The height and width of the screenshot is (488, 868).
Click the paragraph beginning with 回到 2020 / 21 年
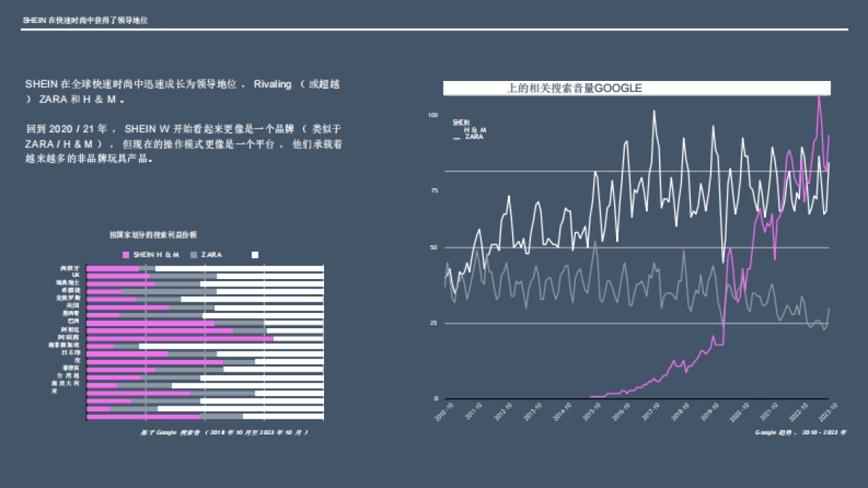(183, 144)
